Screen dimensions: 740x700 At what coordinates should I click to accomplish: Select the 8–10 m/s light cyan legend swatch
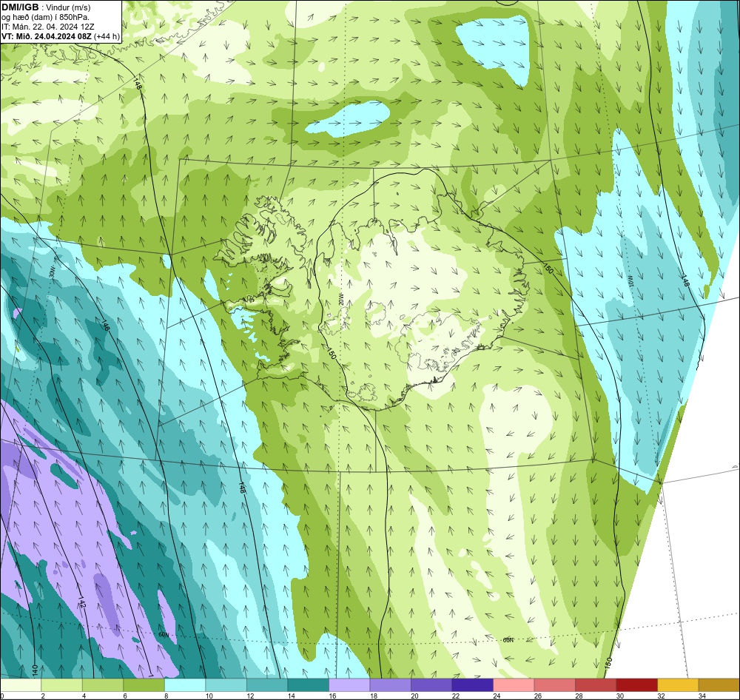tap(185, 685)
